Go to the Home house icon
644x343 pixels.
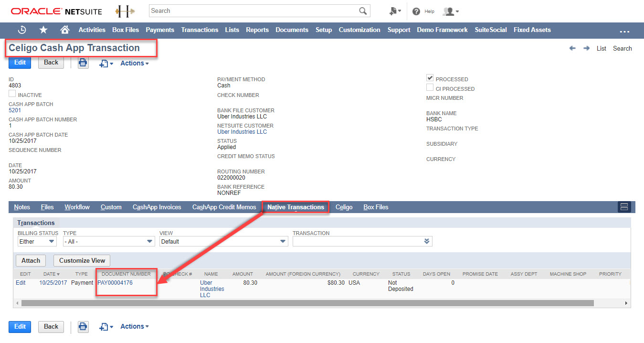pos(65,30)
